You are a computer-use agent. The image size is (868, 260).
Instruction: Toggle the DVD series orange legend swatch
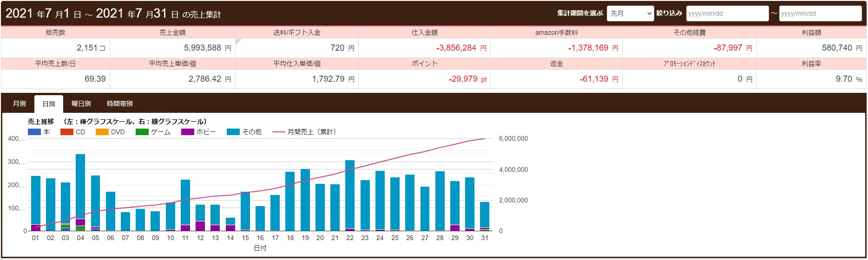(102, 132)
